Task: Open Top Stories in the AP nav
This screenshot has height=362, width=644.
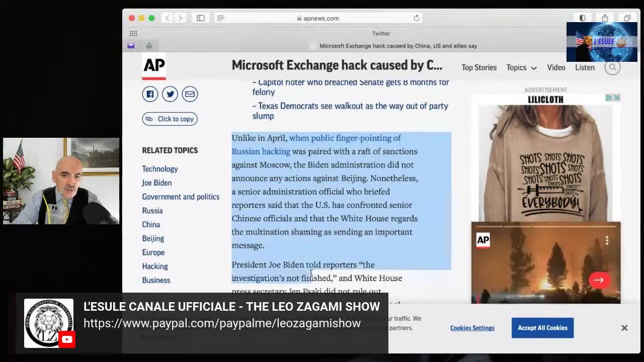Action: (x=479, y=67)
